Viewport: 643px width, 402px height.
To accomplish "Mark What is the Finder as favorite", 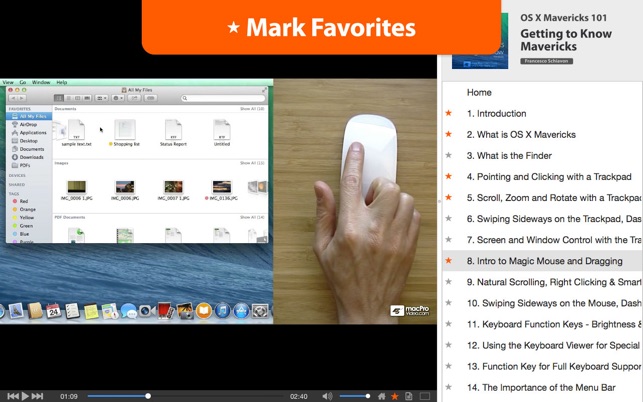I will pos(449,155).
